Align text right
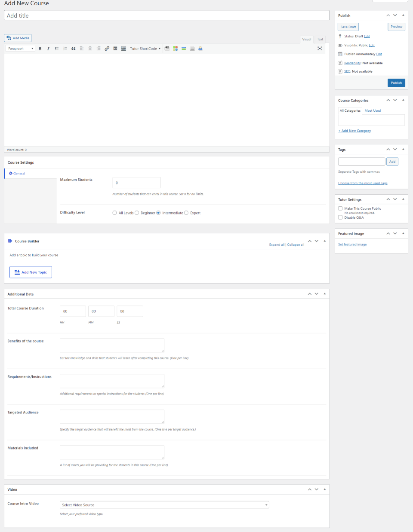 coord(99,49)
